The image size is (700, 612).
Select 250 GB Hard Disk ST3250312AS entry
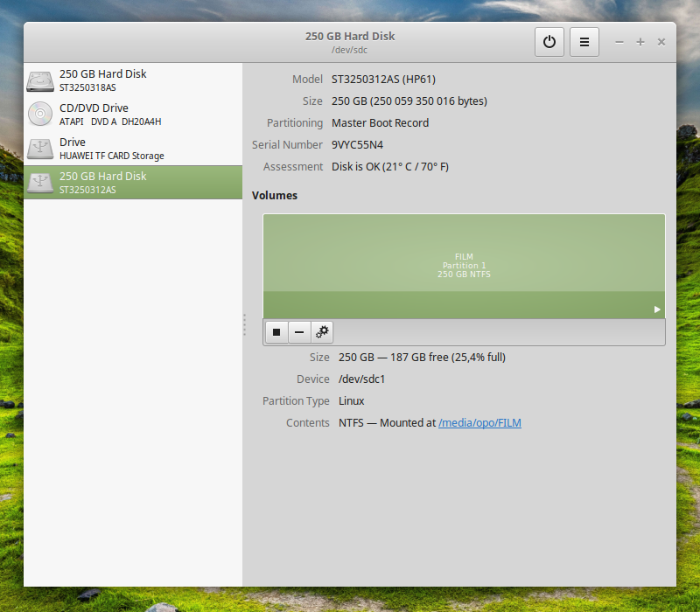[x=133, y=183]
